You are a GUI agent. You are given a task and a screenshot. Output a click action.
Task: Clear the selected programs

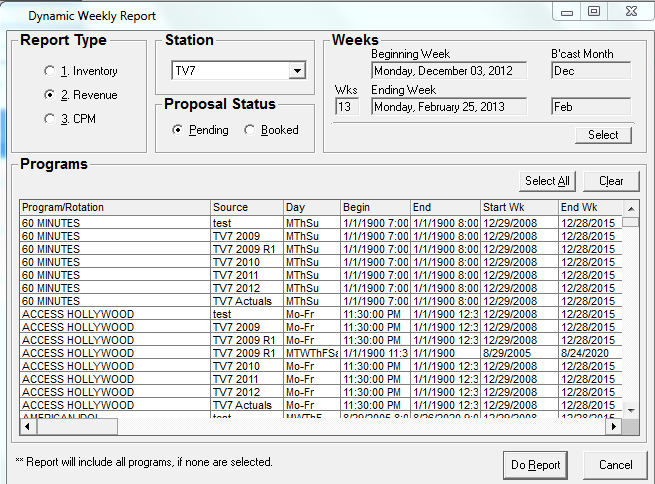pos(611,181)
